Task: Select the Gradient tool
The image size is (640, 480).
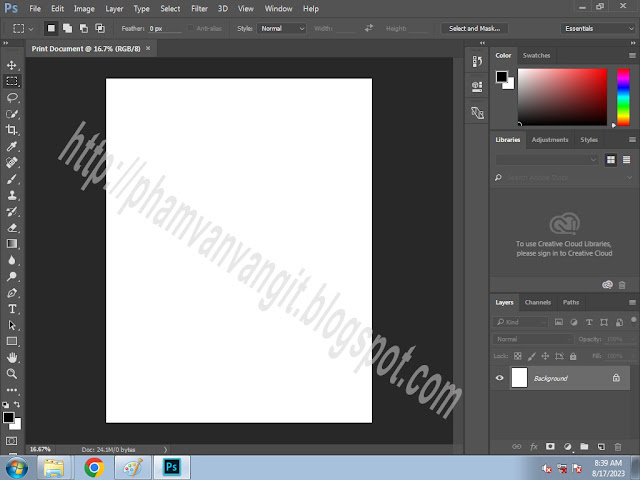Action: coord(12,244)
